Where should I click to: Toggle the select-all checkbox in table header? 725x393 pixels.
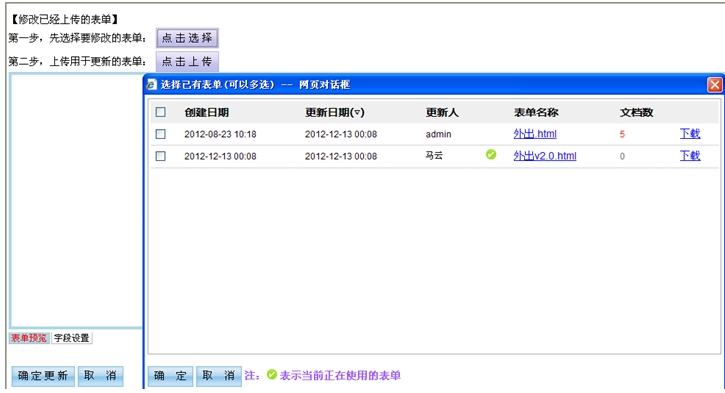click(x=160, y=112)
